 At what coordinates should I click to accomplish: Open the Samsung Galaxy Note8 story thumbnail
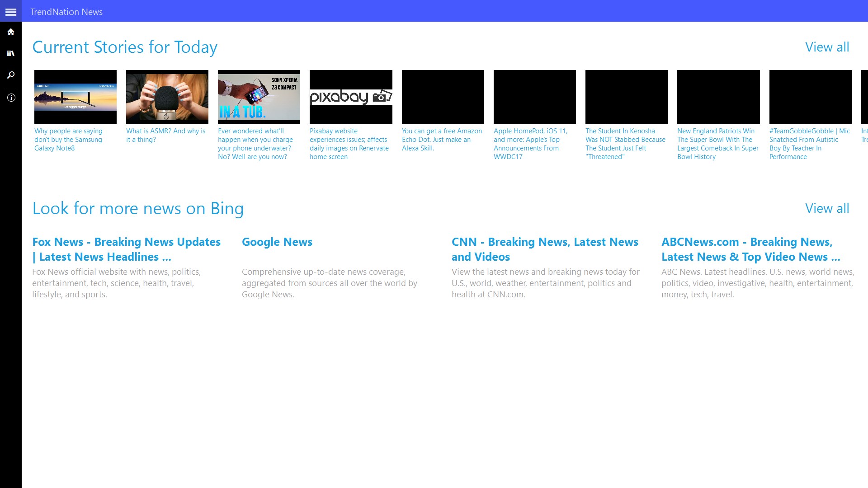pos(75,97)
